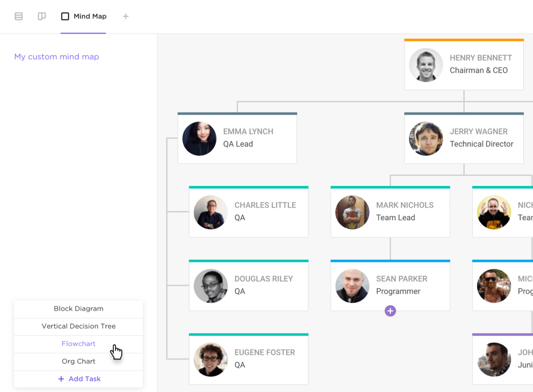The width and height of the screenshot is (533, 392).
Task: Click the Mind Map square icon
Action: (x=65, y=16)
